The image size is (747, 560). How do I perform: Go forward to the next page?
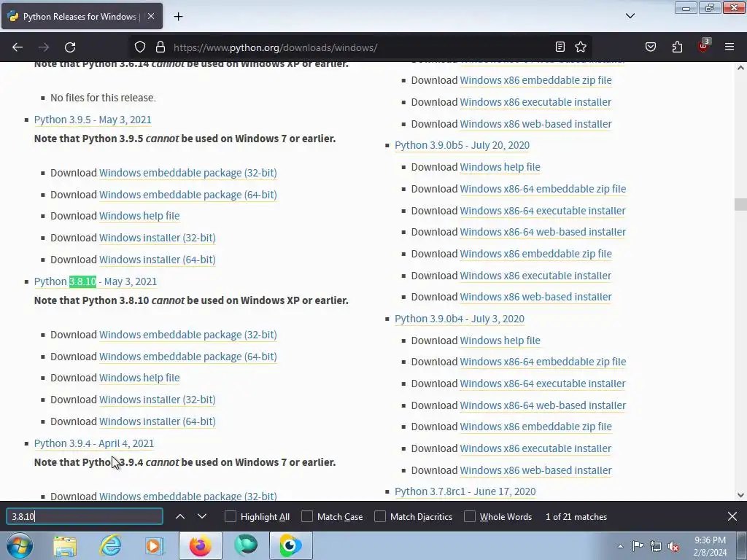click(44, 47)
